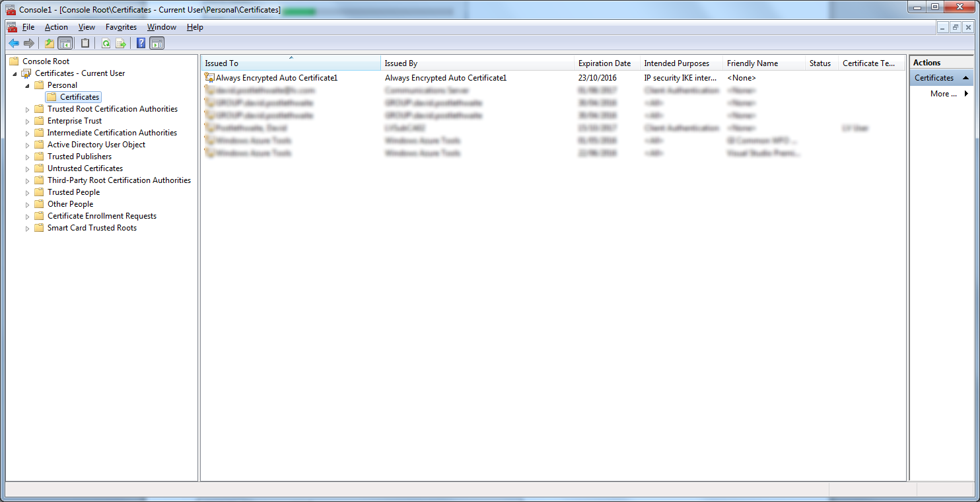
Task: Select Trusted Root Certification Authorities label
Action: 112,109
